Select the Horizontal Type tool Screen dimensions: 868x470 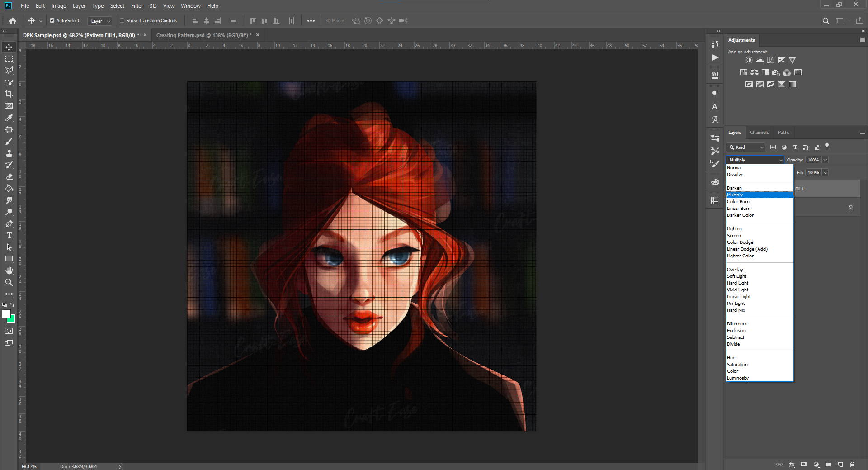[x=9, y=235]
